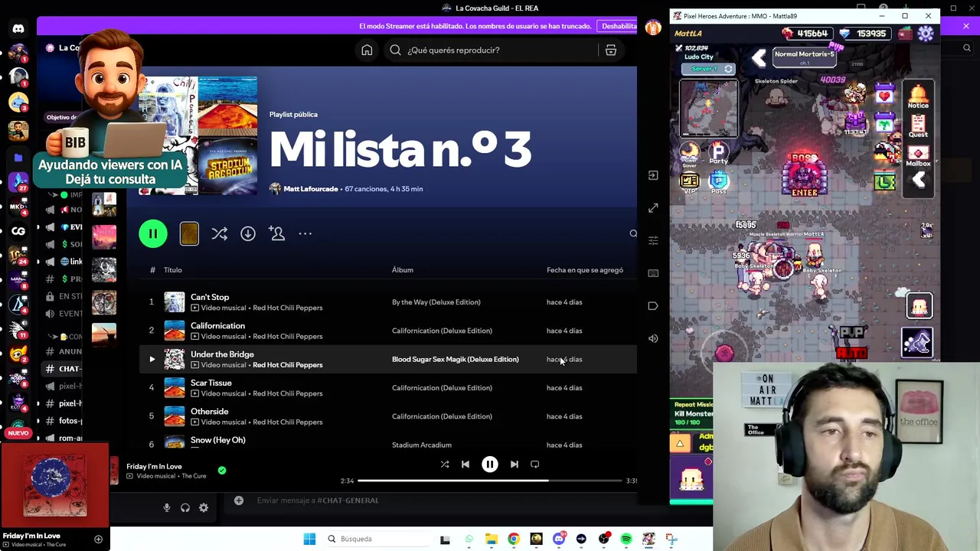Select the song 'Otherside'

[209, 411]
